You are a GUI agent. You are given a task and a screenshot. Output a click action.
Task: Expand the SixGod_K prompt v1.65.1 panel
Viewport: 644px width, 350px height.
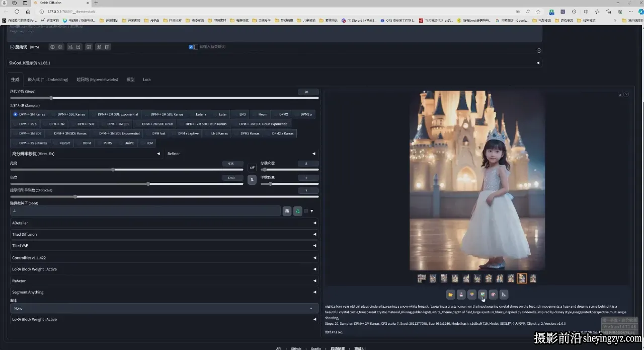274,63
